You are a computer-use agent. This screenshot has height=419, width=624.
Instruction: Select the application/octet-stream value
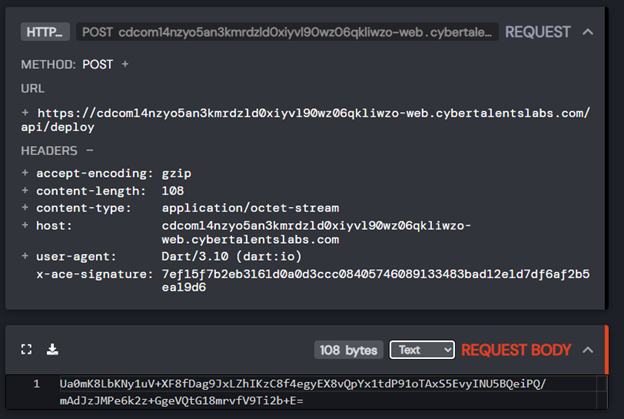250,208
